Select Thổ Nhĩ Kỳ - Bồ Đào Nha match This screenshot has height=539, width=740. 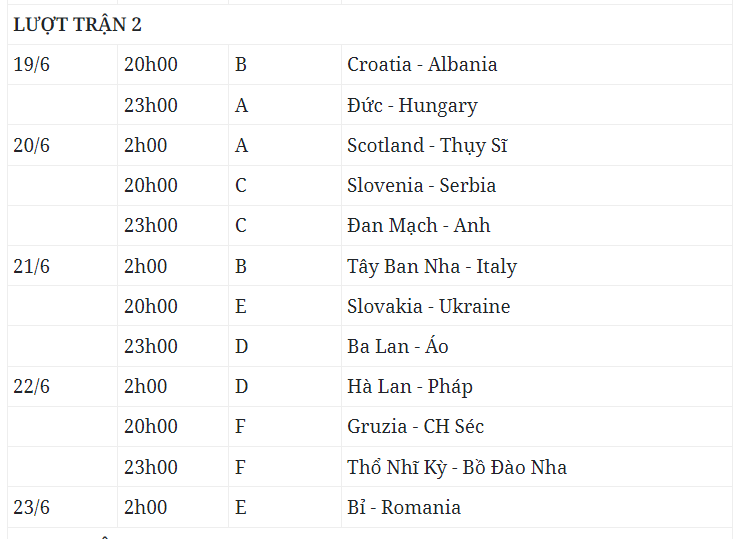pos(457,468)
